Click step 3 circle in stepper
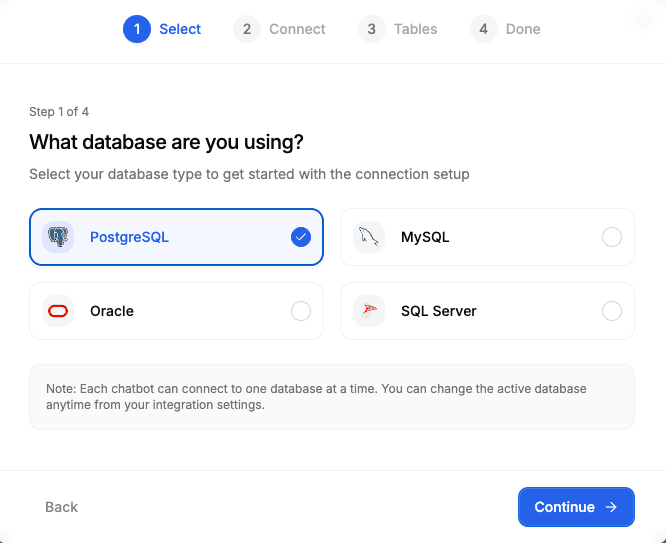666x543 pixels. click(x=372, y=29)
